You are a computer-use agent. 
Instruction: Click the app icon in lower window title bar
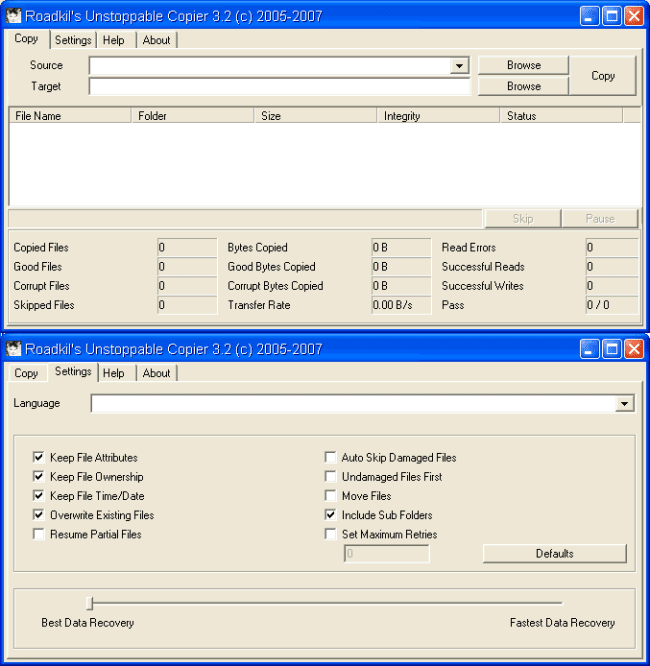(14, 349)
